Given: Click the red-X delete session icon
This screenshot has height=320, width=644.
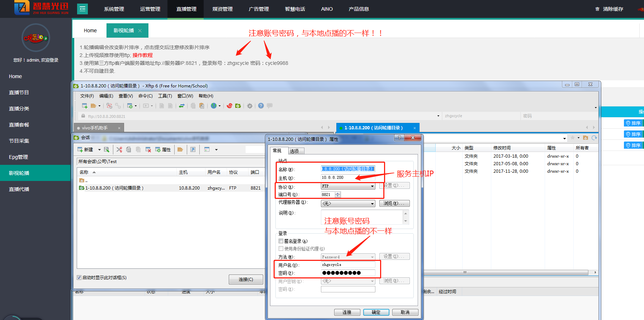Looking at the screenshot, I should [x=148, y=149].
